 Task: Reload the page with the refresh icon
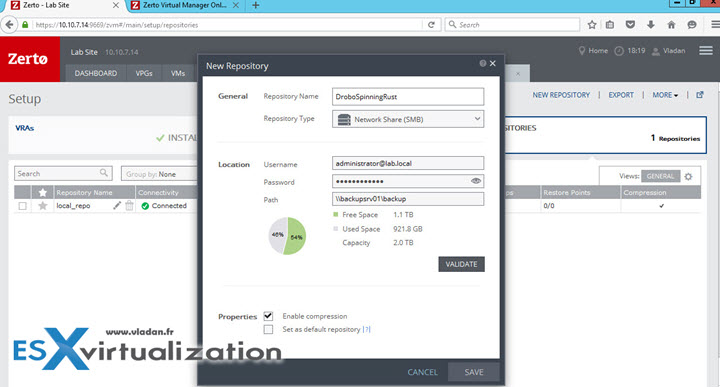click(431, 25)
